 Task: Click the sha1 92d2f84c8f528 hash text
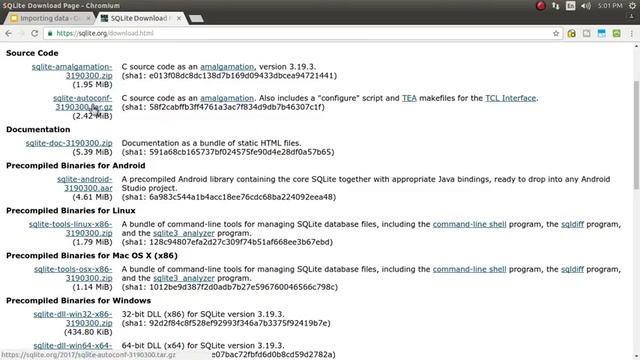226,323
